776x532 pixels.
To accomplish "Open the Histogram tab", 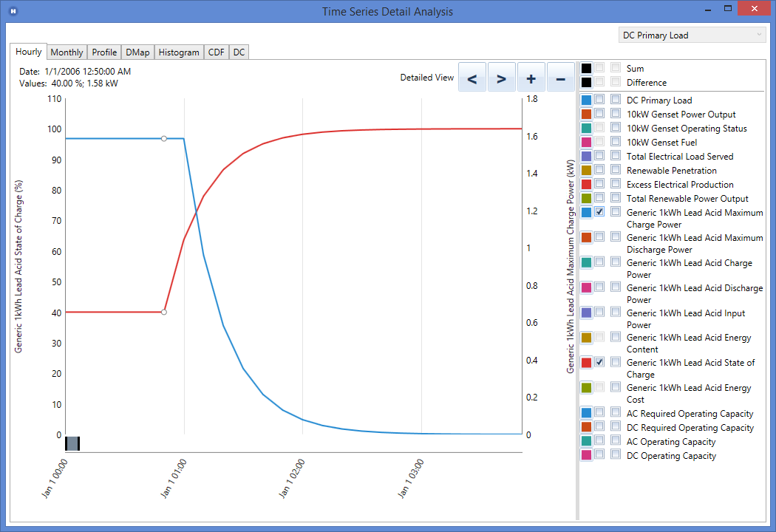I will (x=179, y=52).
